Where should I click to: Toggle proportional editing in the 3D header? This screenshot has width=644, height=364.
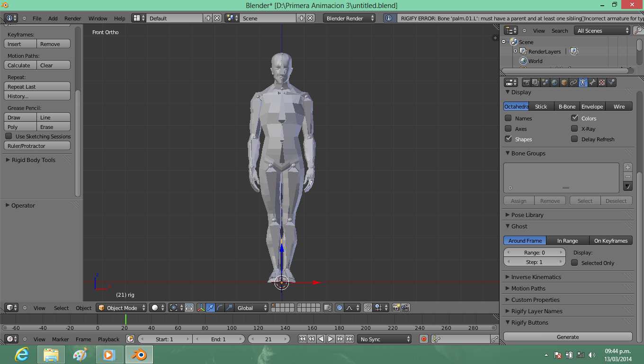click(x=340, y=308)
